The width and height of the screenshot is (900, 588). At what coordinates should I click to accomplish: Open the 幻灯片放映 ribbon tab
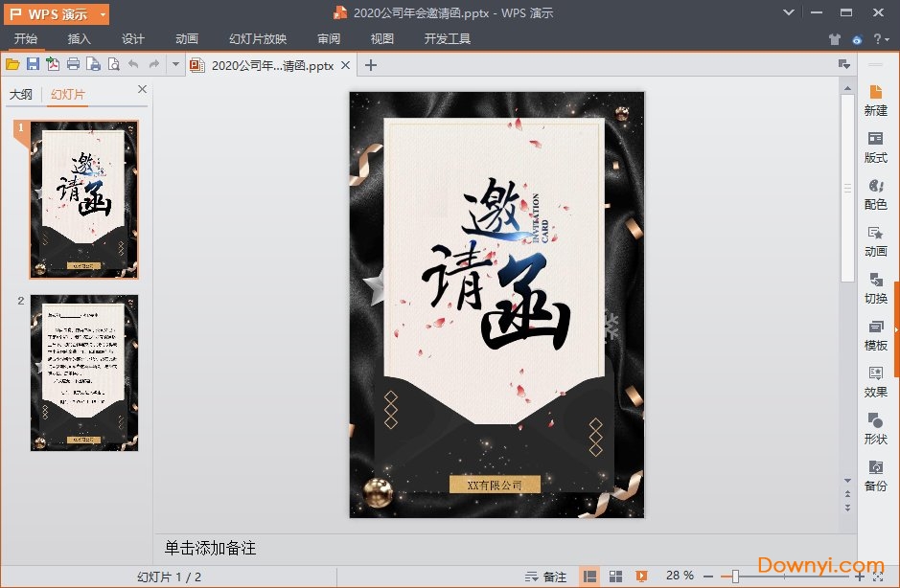(x=256, y=39)
